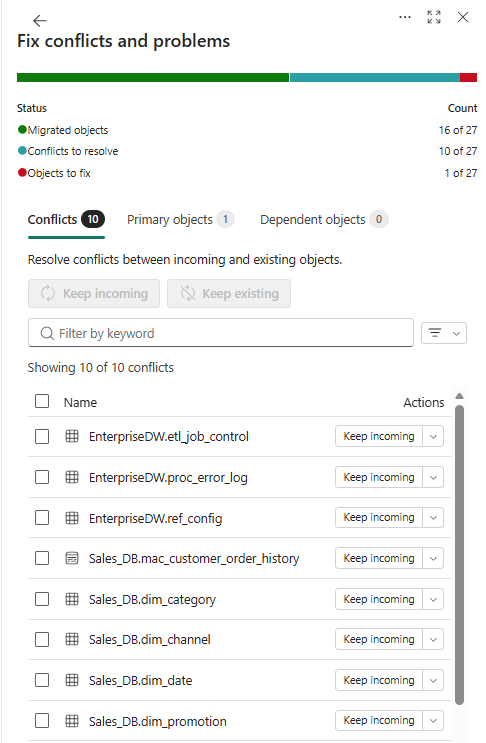486x743 pixels.
Task: Switch to the Dependent objects tab
Action: [x=324, y=219]
